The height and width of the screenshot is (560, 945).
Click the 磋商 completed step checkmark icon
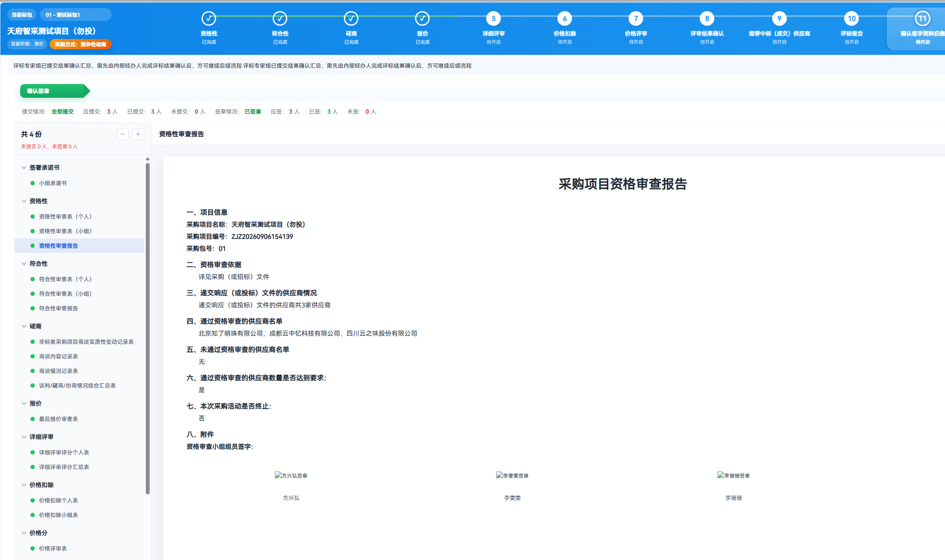[351, 18]
